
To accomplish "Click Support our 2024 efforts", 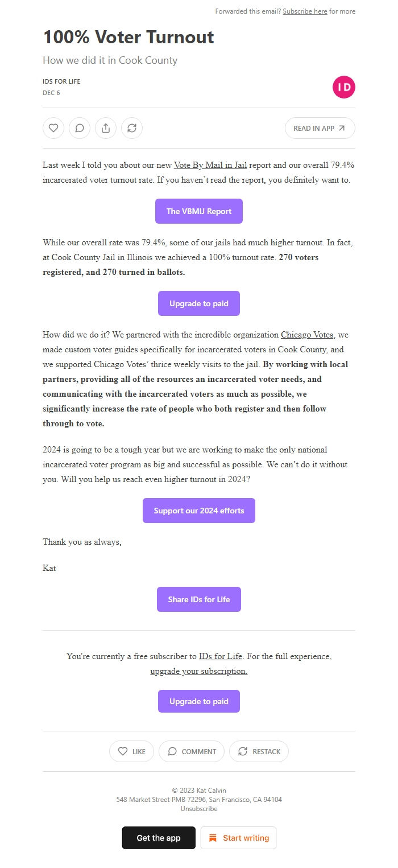I will (198, 511).
